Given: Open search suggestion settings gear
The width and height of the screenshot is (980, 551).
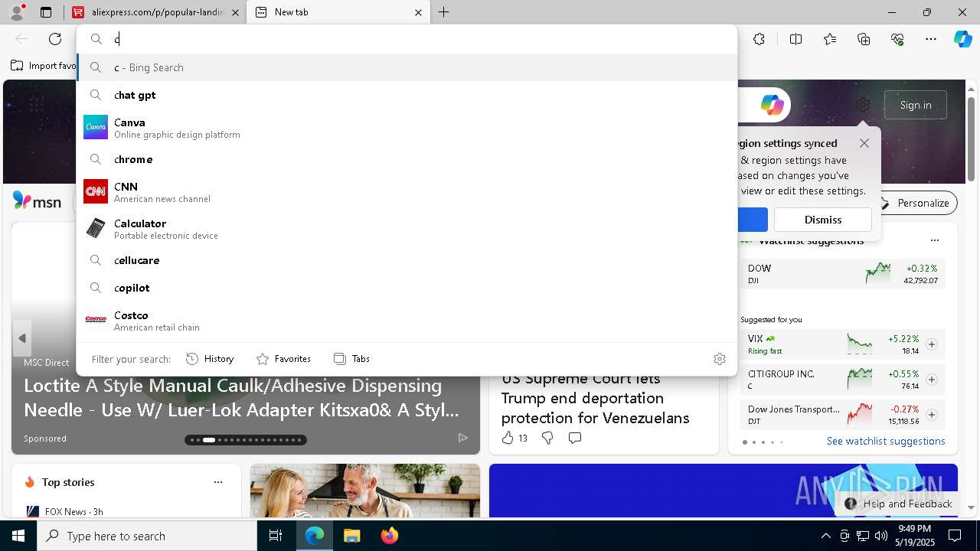Looking at the screenshot, I should [x=720, y=359].
